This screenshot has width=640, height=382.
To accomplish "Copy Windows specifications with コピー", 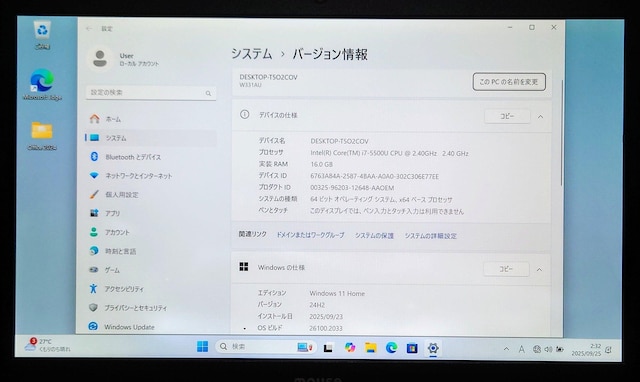I will (x=506, y=269).
